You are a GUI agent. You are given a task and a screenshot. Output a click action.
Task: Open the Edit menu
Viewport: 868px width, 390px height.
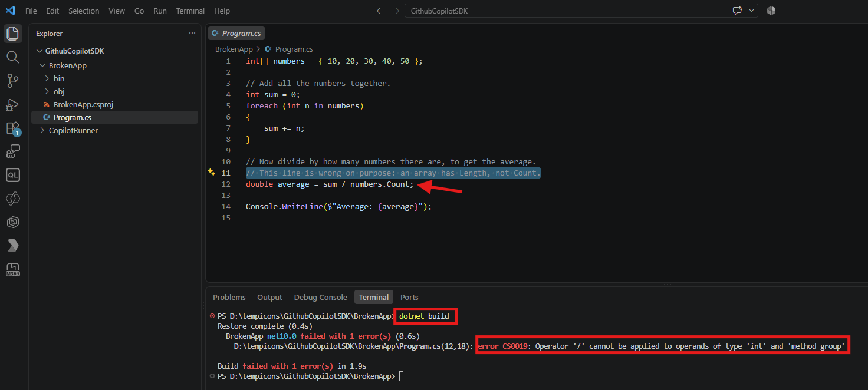pos(52,11)
